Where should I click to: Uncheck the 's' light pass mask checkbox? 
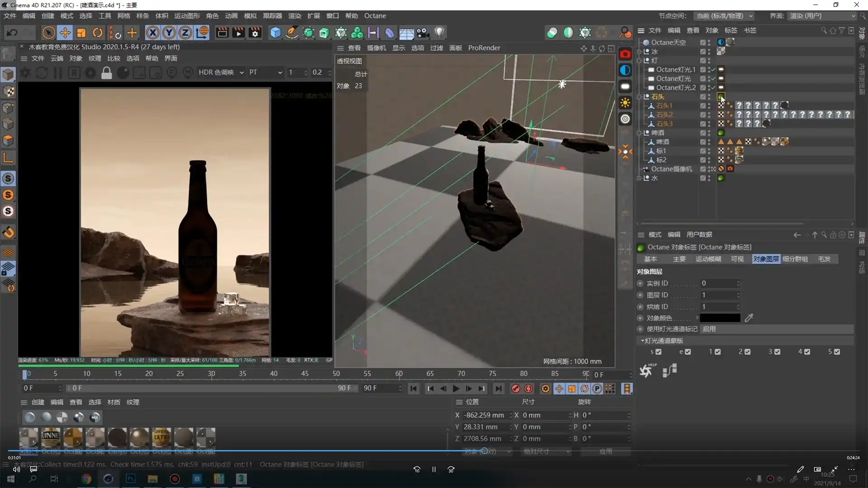[x=658, y=352]
